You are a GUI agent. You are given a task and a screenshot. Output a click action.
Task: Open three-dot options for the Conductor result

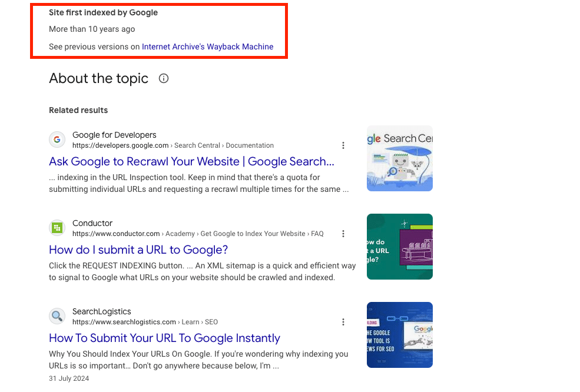[343, 234]
